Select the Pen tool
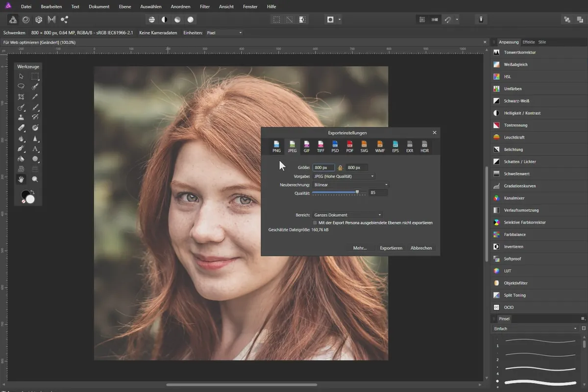The height and width of the screenshot is (392, 588). coord(21,148)
